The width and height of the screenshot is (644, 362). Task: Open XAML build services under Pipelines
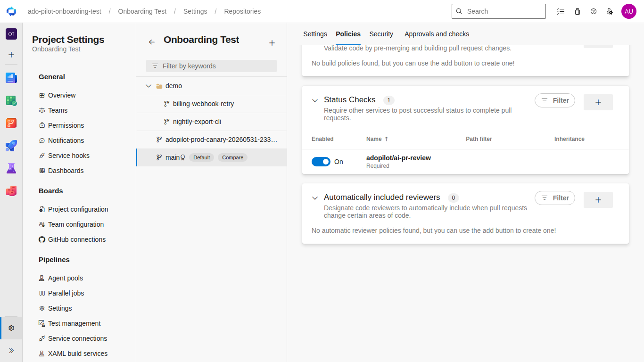77,354
